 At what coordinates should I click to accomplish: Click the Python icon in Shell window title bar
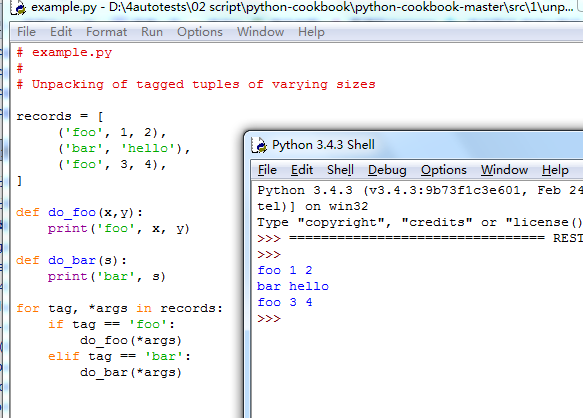(x=259, y=145)
